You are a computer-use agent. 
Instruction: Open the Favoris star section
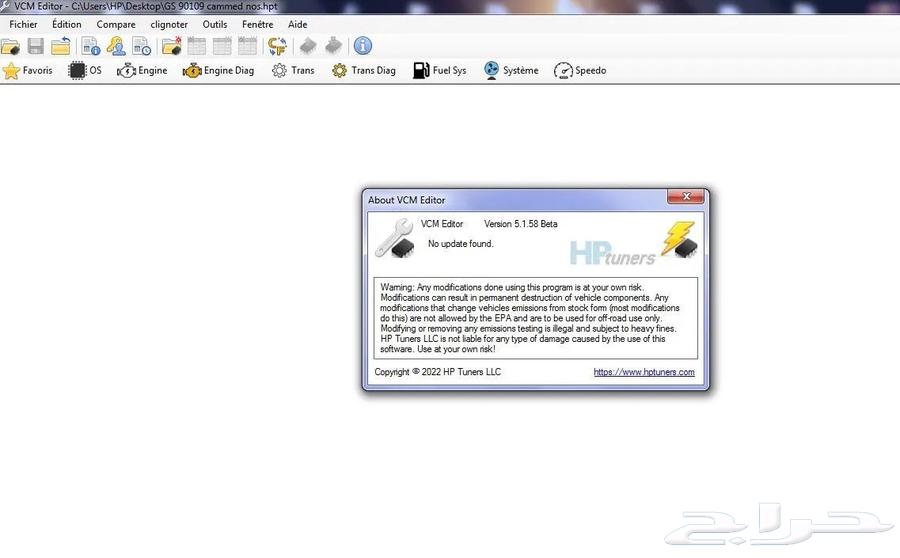click(28, 71)
